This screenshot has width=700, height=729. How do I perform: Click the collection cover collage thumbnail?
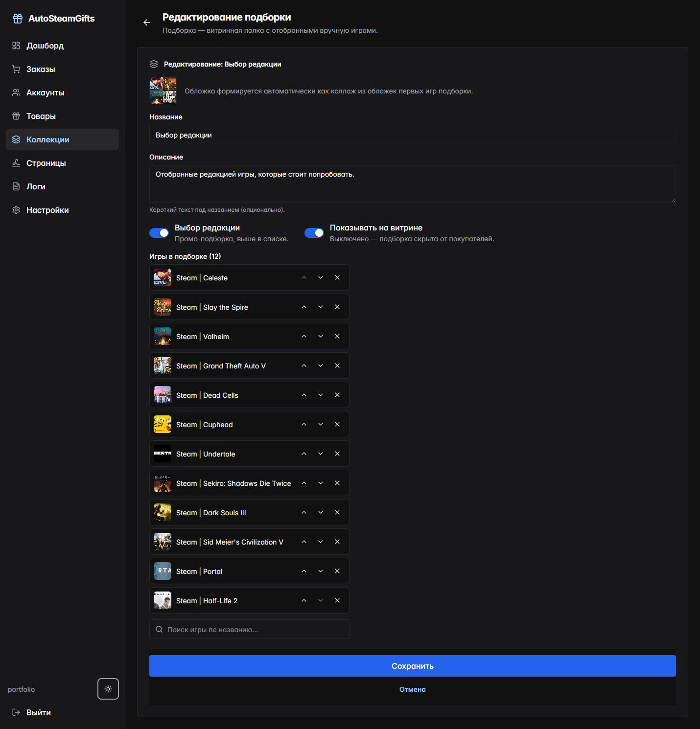pos(163,91)
